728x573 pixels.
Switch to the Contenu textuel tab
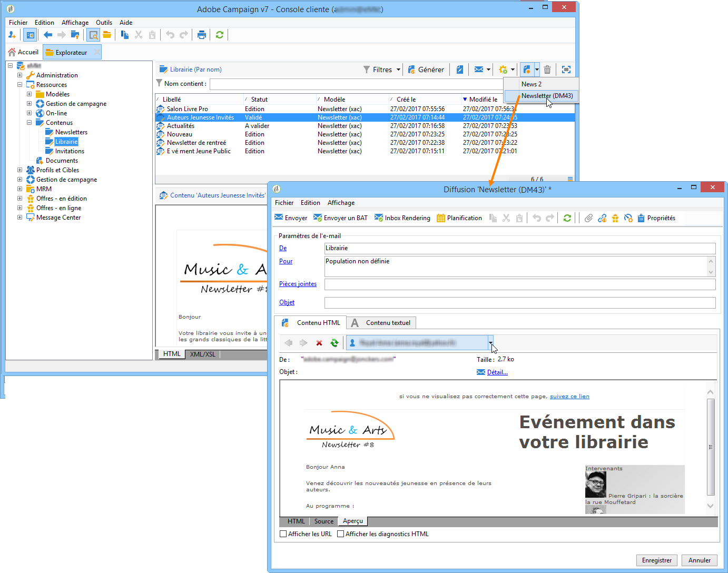tap(381, 323)
